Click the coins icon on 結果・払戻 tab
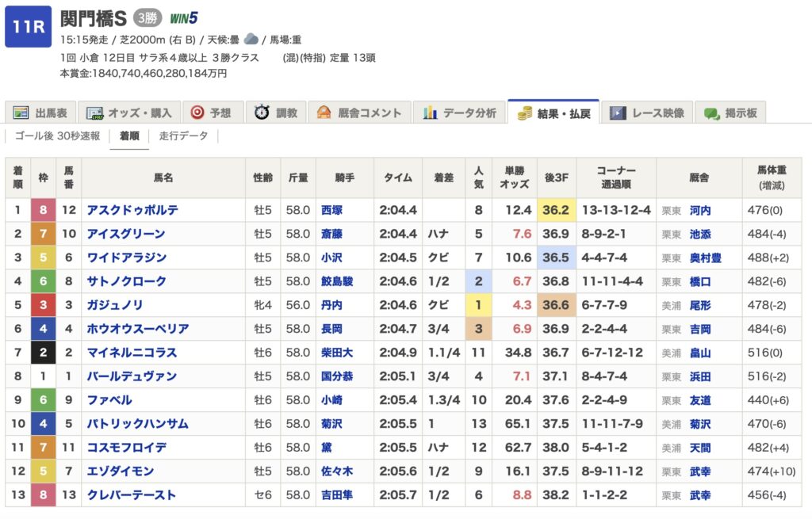Screen dimensions: 812x519 (x=524, y=113)
